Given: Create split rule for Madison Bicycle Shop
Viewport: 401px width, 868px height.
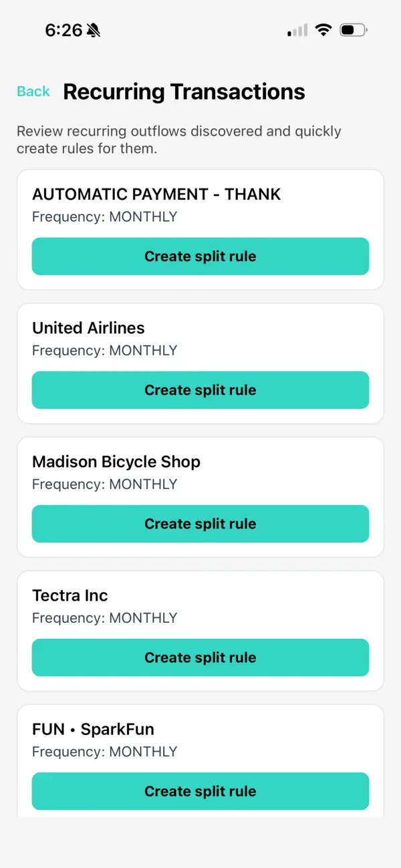Looking at the screenshot, I should click(200, 523).
